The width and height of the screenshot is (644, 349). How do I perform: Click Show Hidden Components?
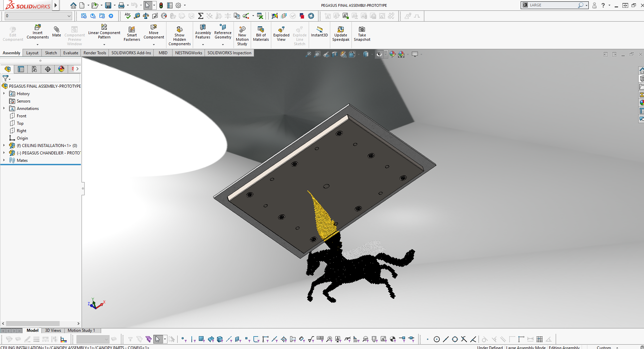[x=180, y=36]
